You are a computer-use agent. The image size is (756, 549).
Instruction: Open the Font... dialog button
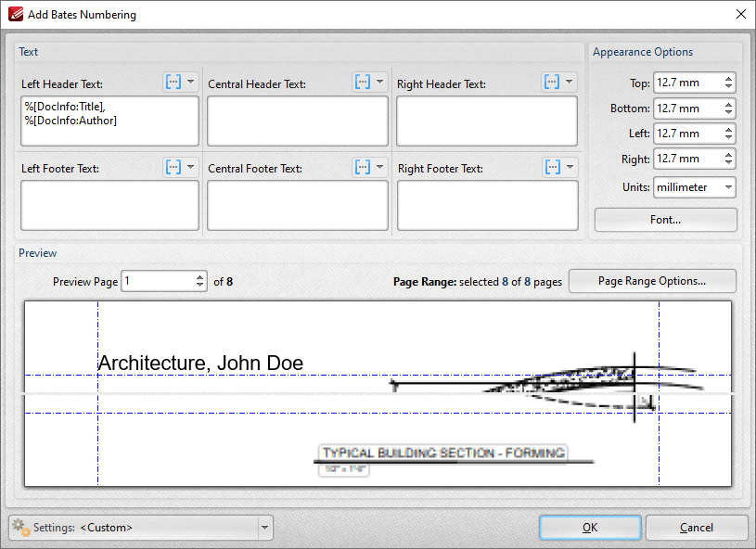pyautogui.click(x=665, y=220)
